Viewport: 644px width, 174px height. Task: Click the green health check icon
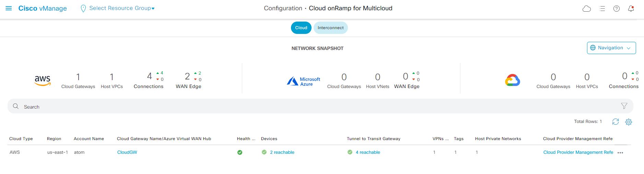pos(240,152)
